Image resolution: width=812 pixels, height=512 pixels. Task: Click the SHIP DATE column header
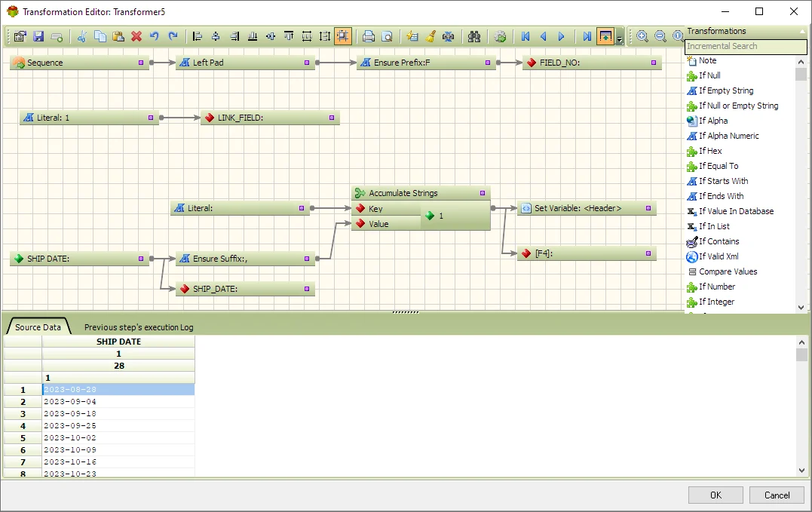click(x=118, y=342)
